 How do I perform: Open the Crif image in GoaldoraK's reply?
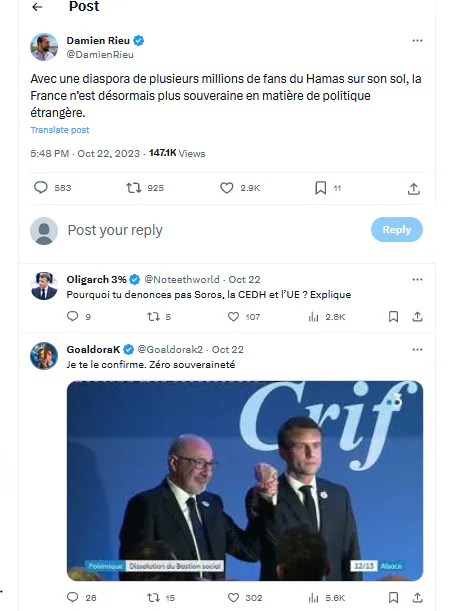(245, 481)
